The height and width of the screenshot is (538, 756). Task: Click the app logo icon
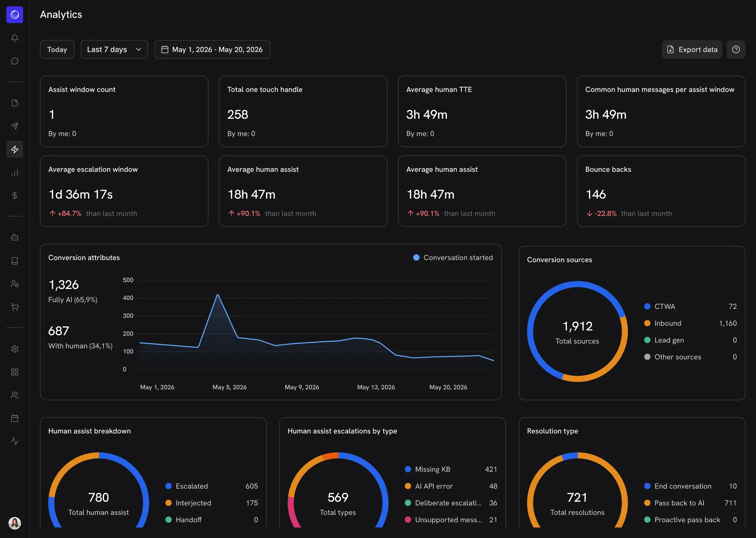15,15
